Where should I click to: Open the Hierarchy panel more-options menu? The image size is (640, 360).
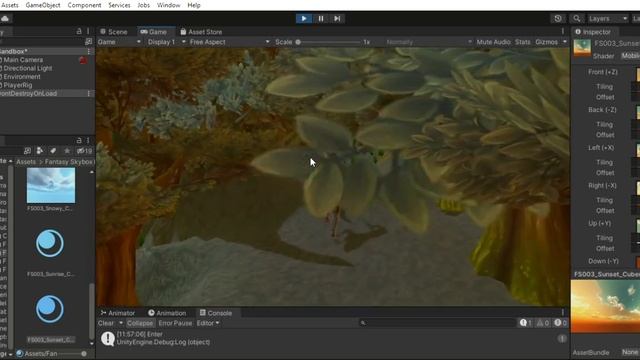[88, 31]
